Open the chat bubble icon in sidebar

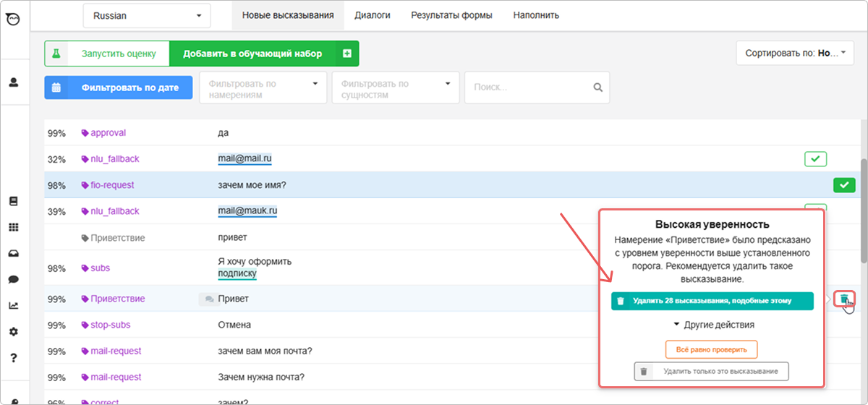(x=14, y=279)
